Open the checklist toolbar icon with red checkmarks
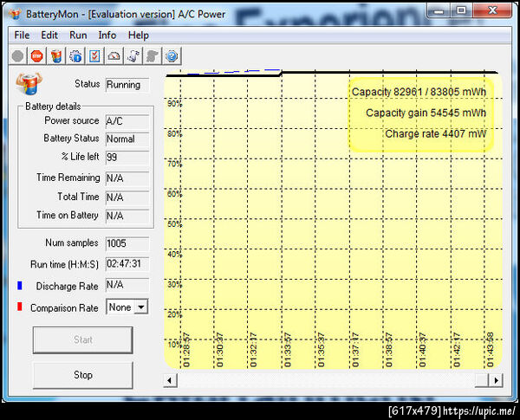 point(94,56)
